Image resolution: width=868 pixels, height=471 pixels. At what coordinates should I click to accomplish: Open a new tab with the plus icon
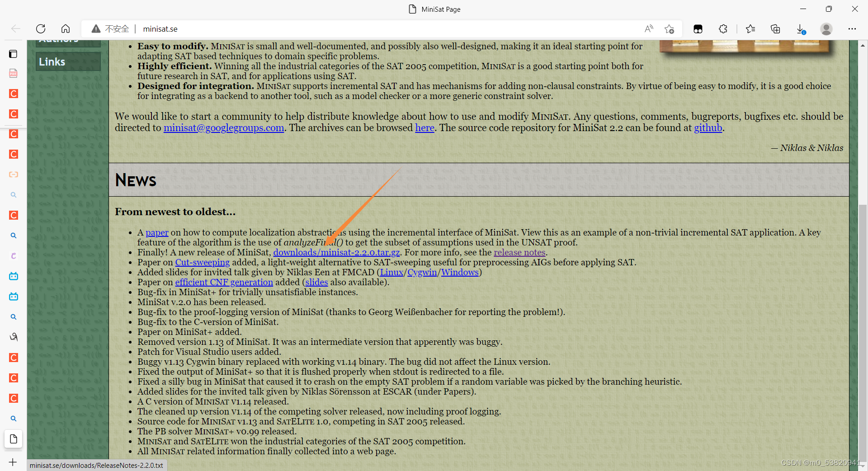[x=13, y=462]
